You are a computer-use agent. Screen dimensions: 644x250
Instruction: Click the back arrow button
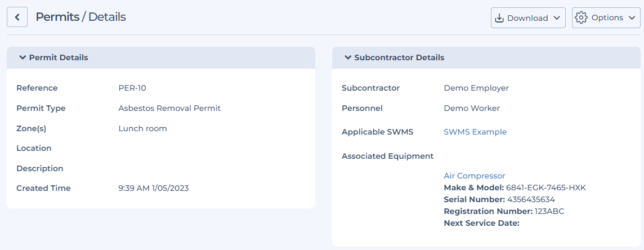17,17
